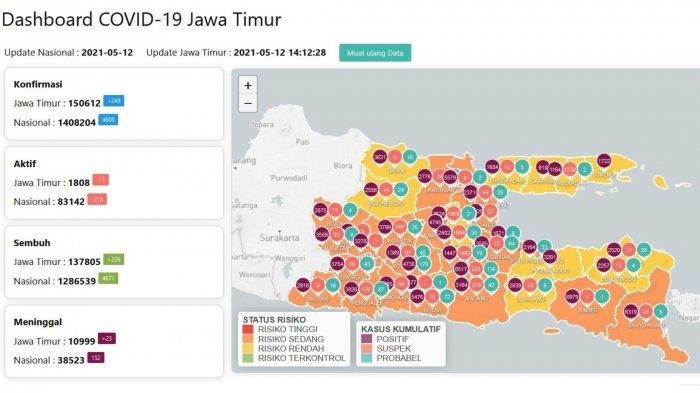Screen dimensions: 700x393
Task: Click the purple Positif legend swatch
Action: [x=367, y=339]
